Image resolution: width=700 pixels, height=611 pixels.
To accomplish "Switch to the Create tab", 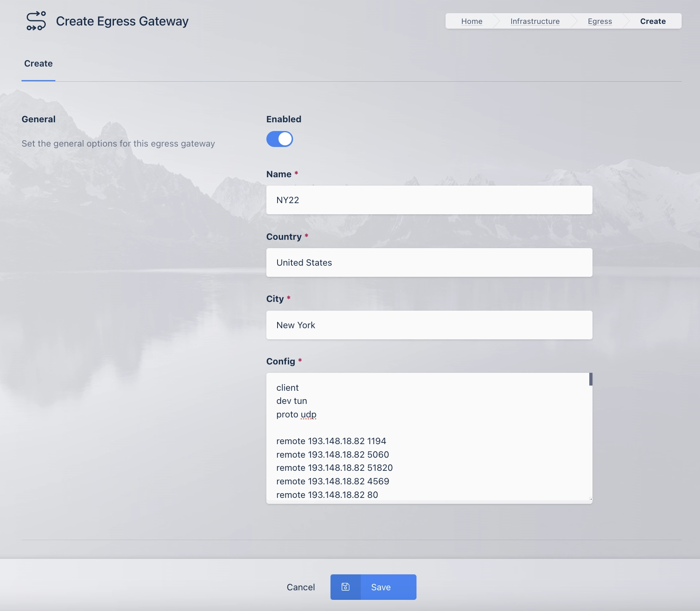I will coord(38,64).
